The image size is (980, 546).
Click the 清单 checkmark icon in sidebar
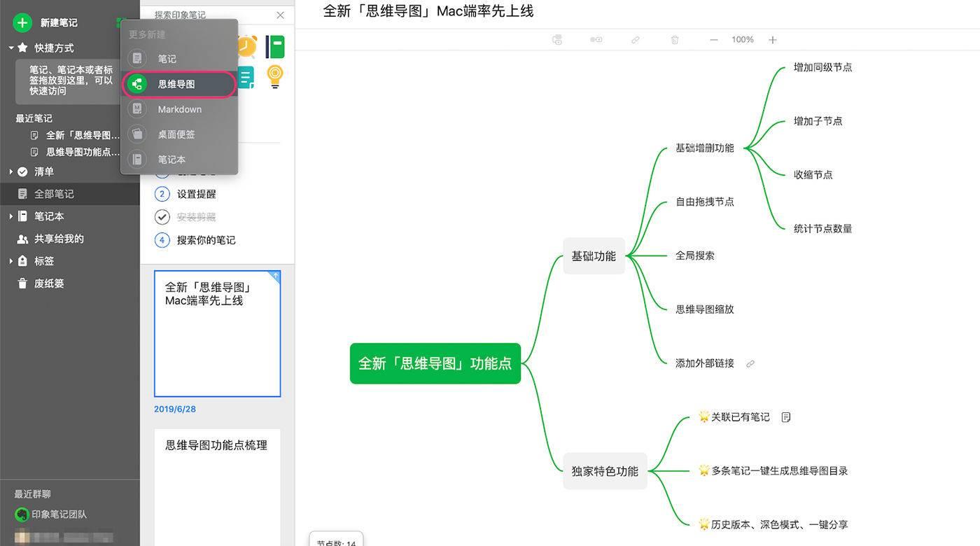point(22,171)
